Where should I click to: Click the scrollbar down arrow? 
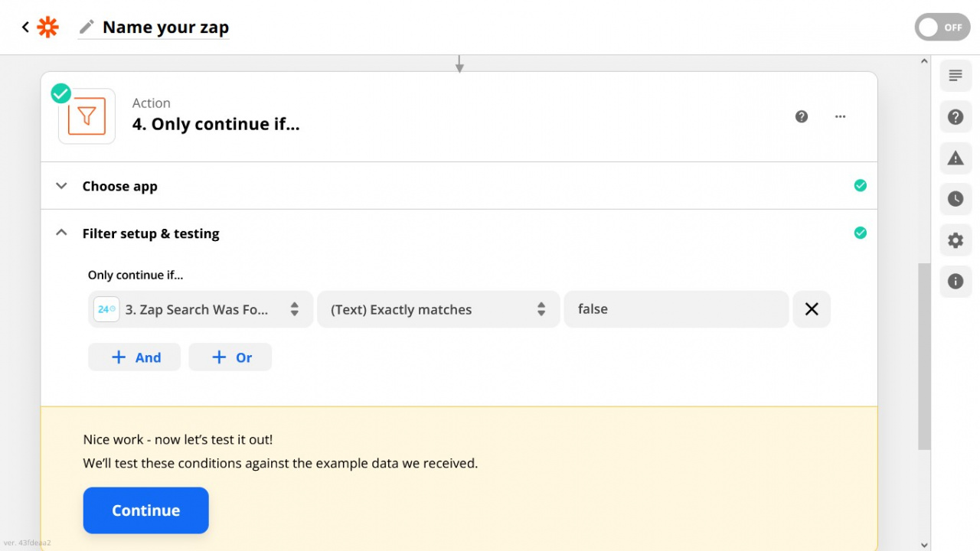[924, 545]
